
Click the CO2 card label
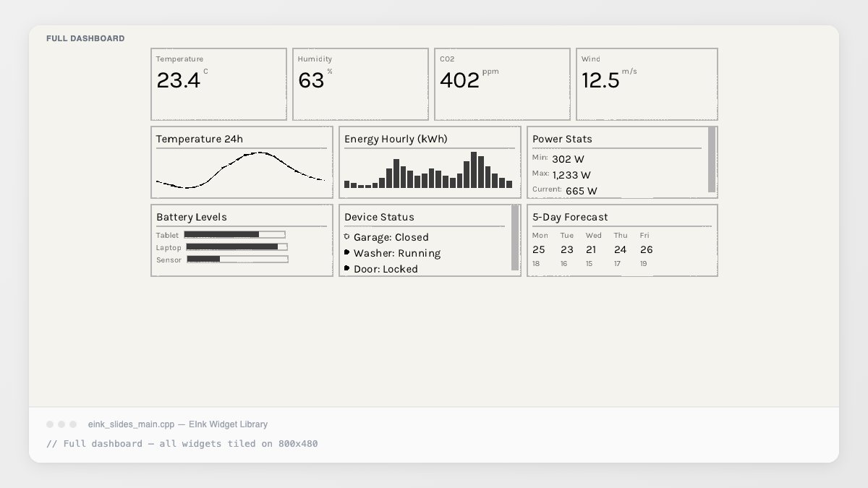coord(447,59)
